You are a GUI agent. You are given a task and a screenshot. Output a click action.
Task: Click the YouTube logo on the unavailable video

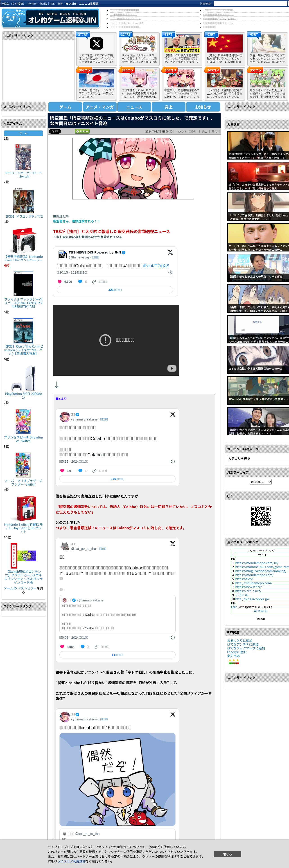(172, 368)
